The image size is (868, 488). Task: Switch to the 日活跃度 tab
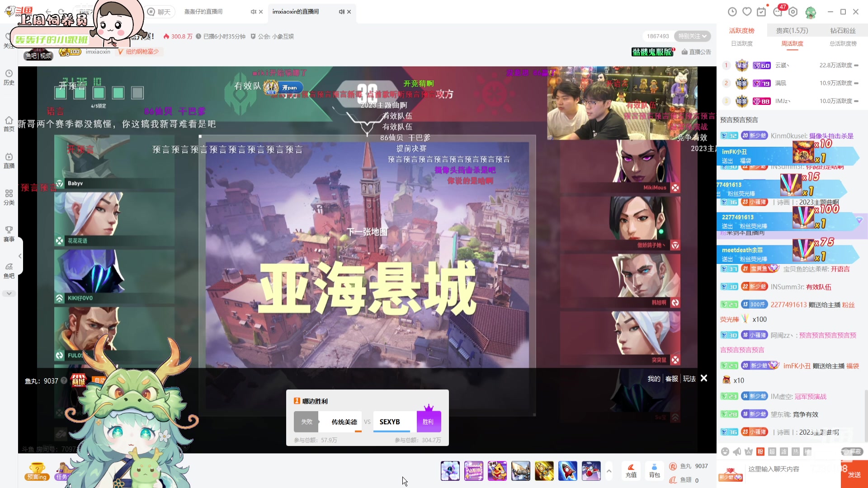(742, 44)
